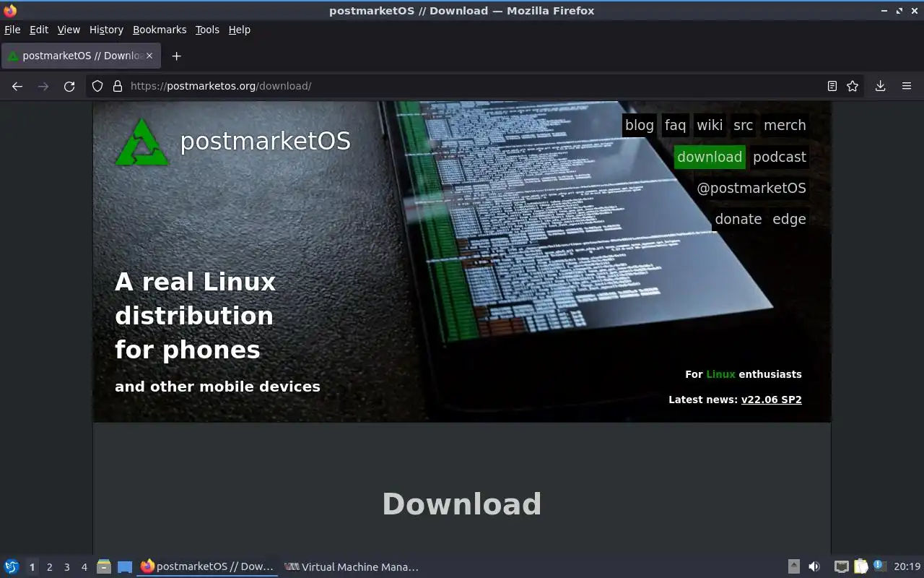Open the edge link
This screenshot has width=924, height=578.
[x=789, y=219]
